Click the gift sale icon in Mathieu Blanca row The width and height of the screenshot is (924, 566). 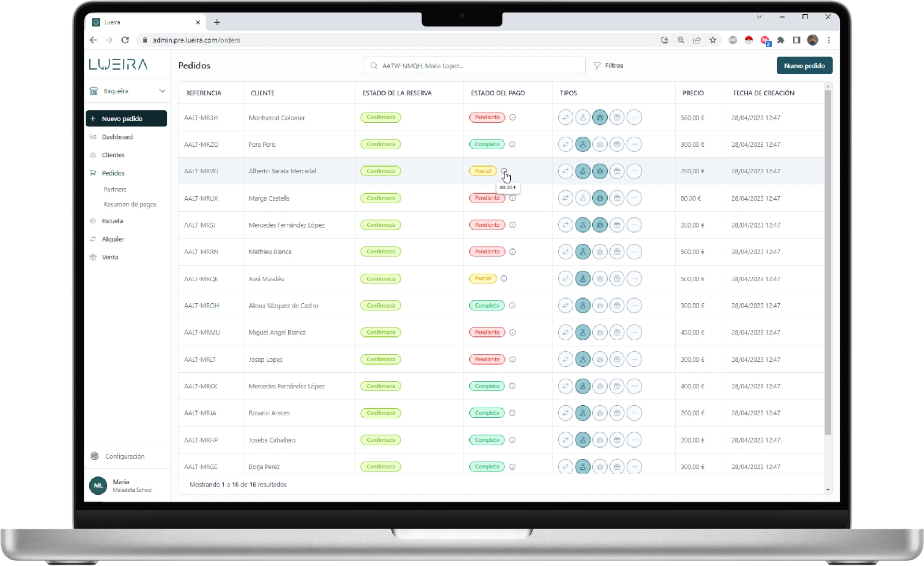[x=617, y=252]
